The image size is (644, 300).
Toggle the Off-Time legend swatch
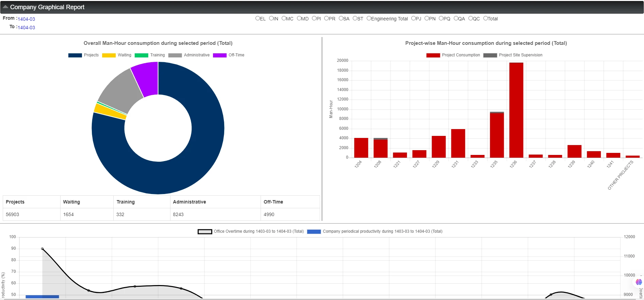[220, 55]
